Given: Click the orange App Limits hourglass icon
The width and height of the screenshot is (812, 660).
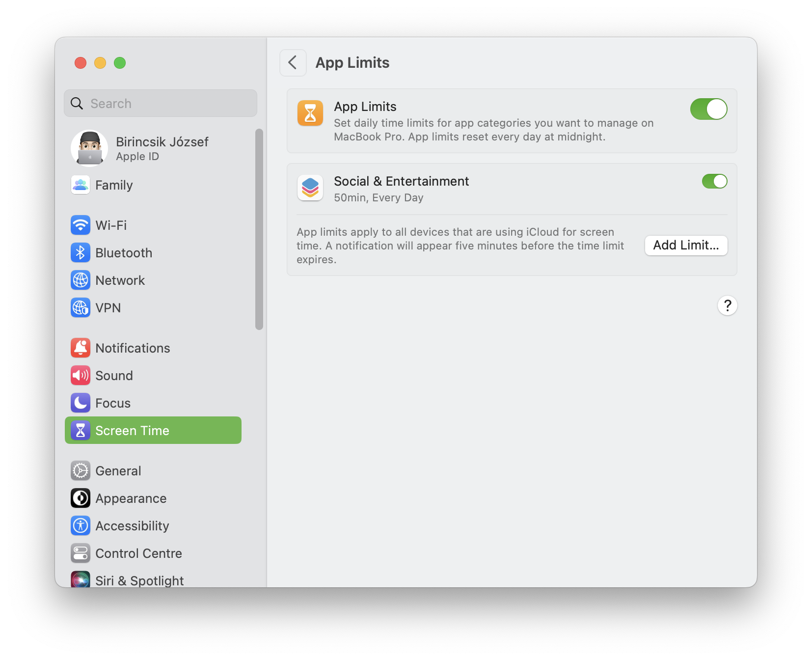Looking at the screenshot, I should point(310,113).
